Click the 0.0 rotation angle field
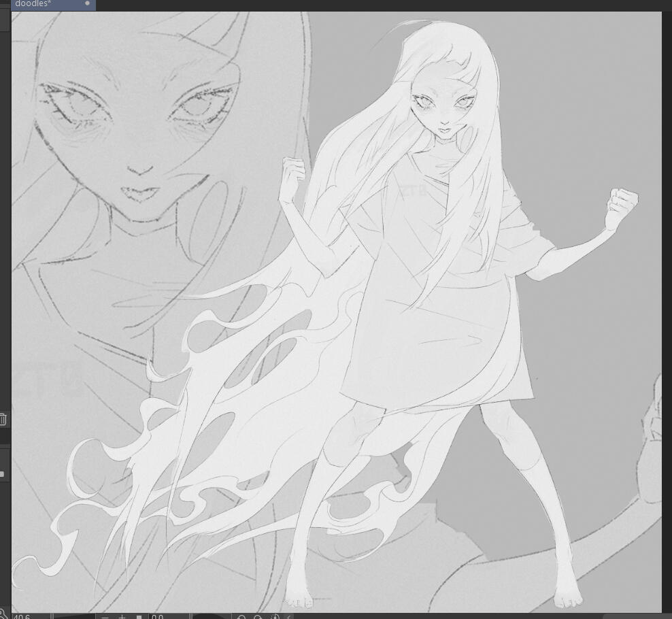The image size is (672, 619). [x=157, y=617]
